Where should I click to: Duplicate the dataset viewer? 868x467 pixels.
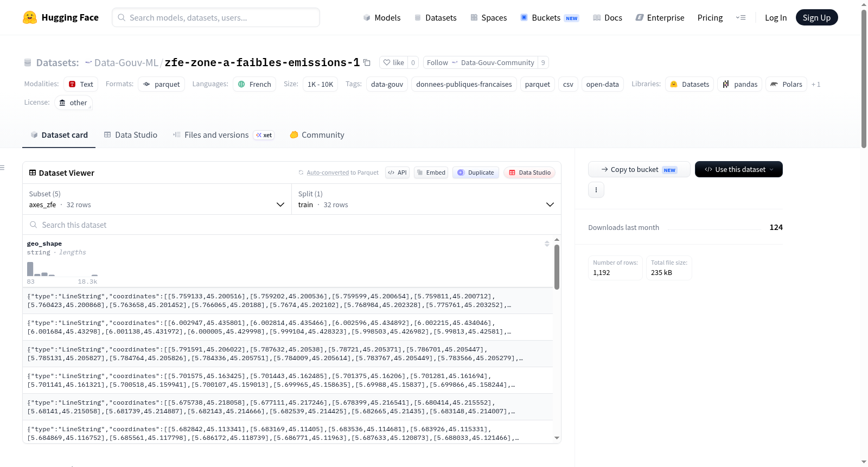[476, 172]
